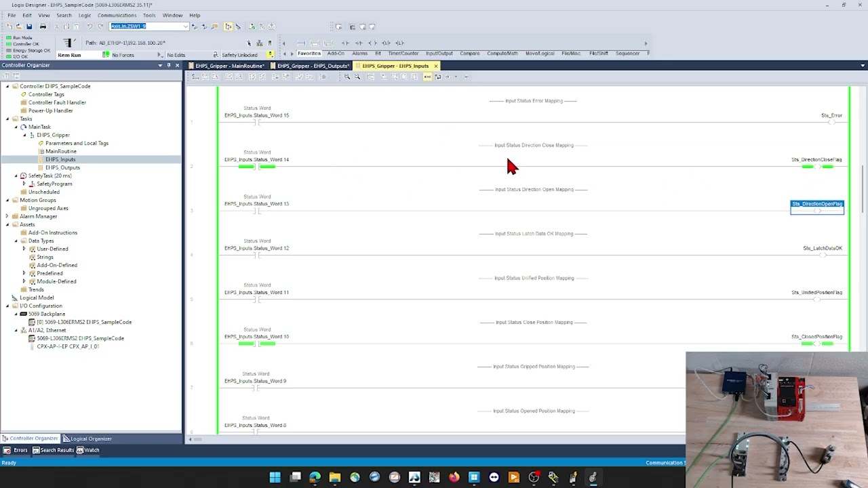Select the Timer/Counter instruction tab
The height and width of the screenshot is (488, 868).
[x=403, y=54]
